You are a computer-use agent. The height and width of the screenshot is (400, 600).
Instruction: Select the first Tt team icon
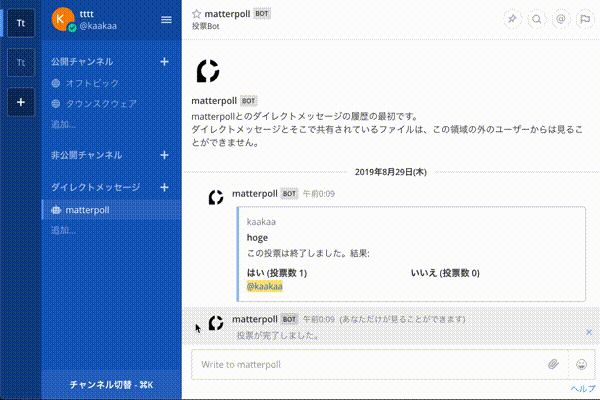click(x=21, y=23)
